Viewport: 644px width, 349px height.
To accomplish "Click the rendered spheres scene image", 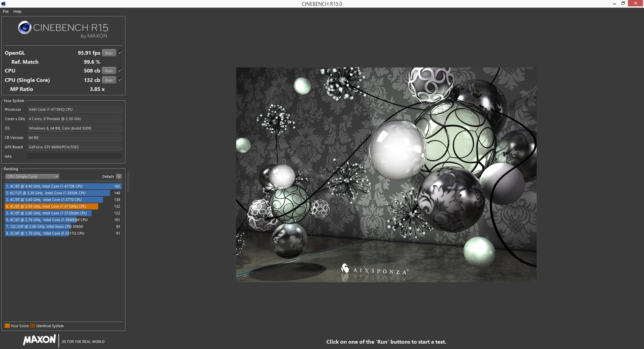I will click(x=386, y=174).
